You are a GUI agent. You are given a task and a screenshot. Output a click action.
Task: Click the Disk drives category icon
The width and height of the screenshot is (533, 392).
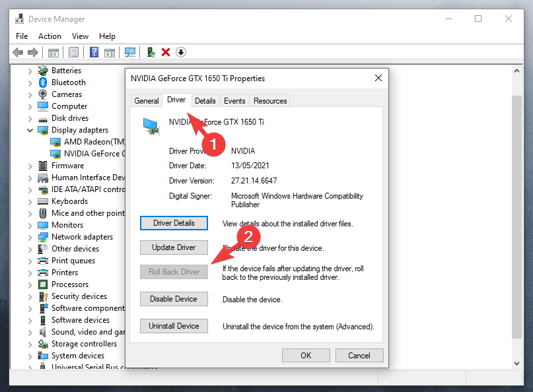click(43, 119)
